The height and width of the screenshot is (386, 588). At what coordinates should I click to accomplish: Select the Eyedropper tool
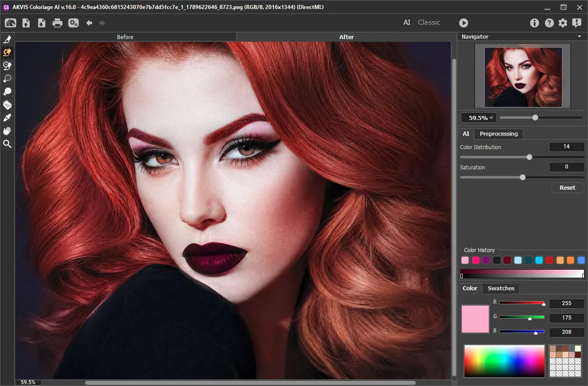click(7, 118)
